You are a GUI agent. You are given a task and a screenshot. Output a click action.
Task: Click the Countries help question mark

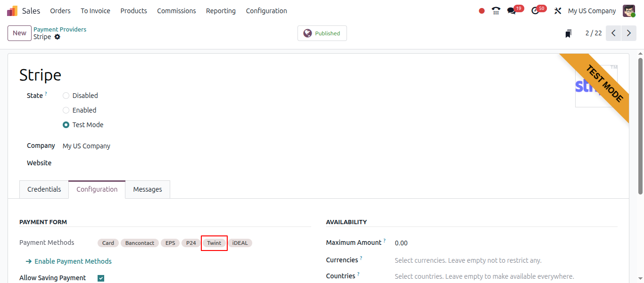pyautogui.click(x=358, y=274)
